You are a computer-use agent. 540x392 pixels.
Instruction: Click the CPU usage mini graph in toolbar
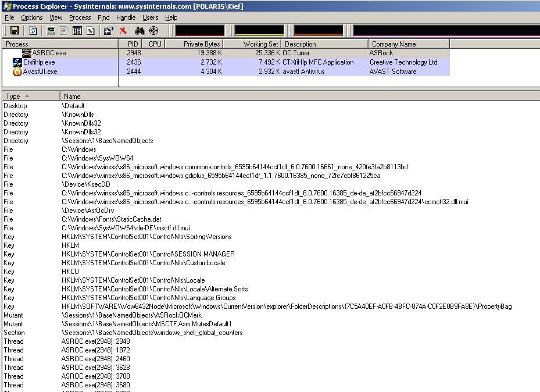pyautogui.click(x=200, y=31)
